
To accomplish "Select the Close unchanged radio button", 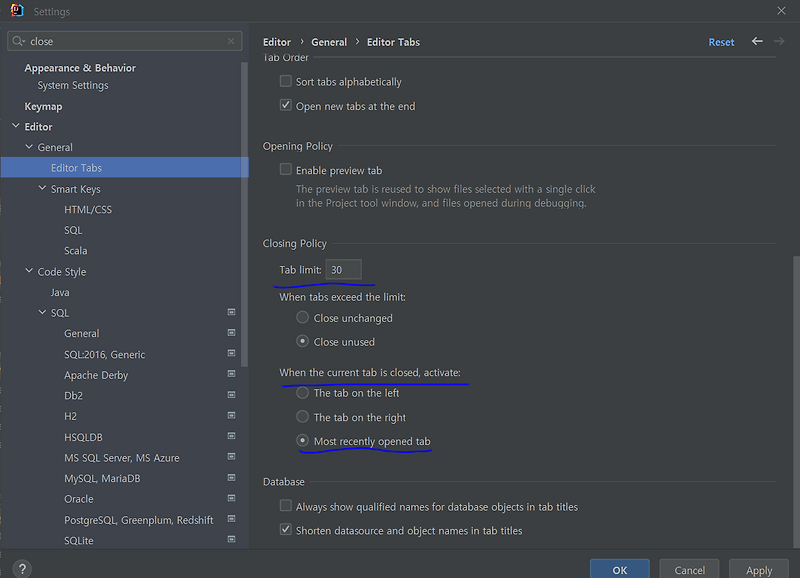I will click(x=302, y=317).
